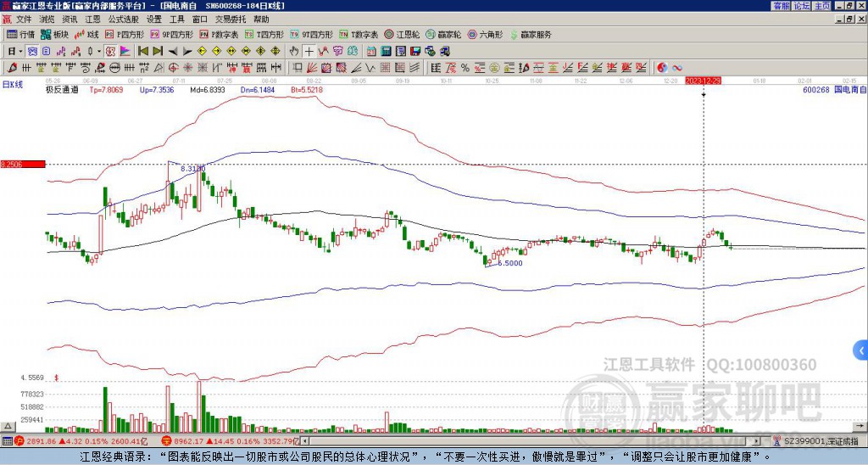Click the scrollbar's right arrow button
Image resolution: width=868 pixels, height=465 pixels.
pos(755,441)
